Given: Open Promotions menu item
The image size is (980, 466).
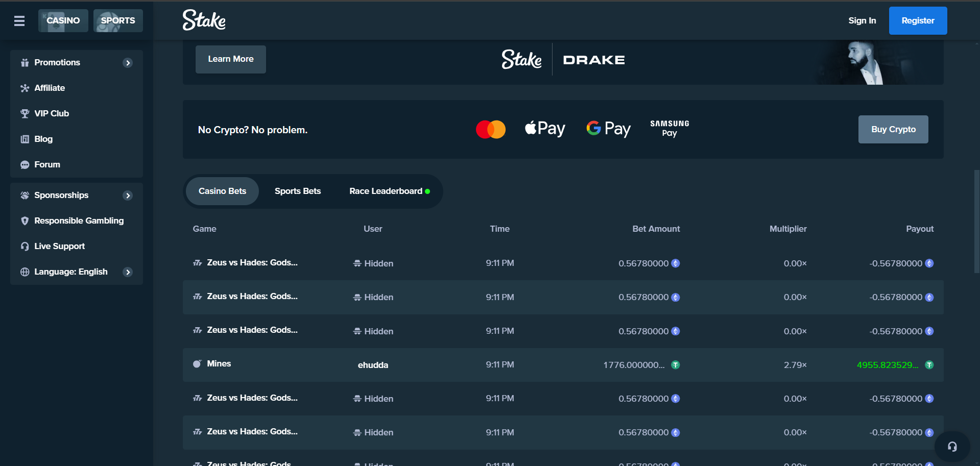Looking at the screenshot, I should click(x=77, y=63).
